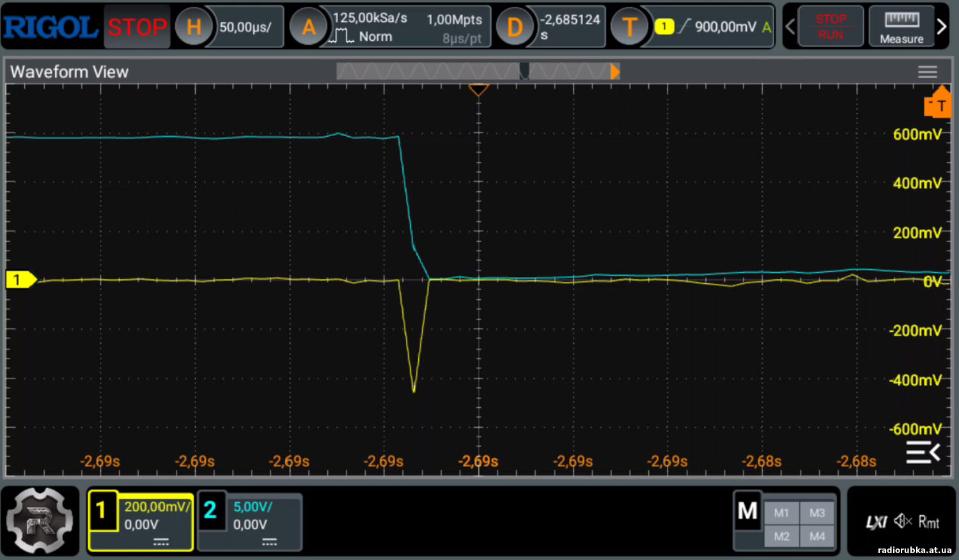Toggle channel 1 on or off
959x560 pixels.
[102, 511]
